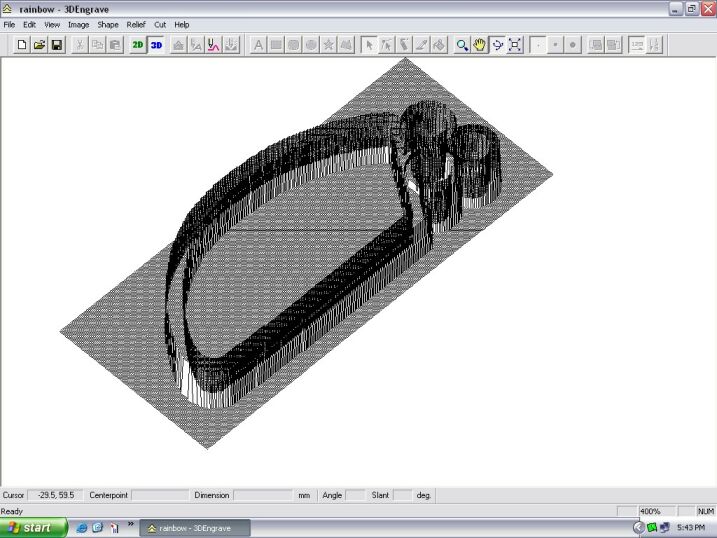
Task: Select the Zoom magnifier tool
Action: tap(462, 45)
